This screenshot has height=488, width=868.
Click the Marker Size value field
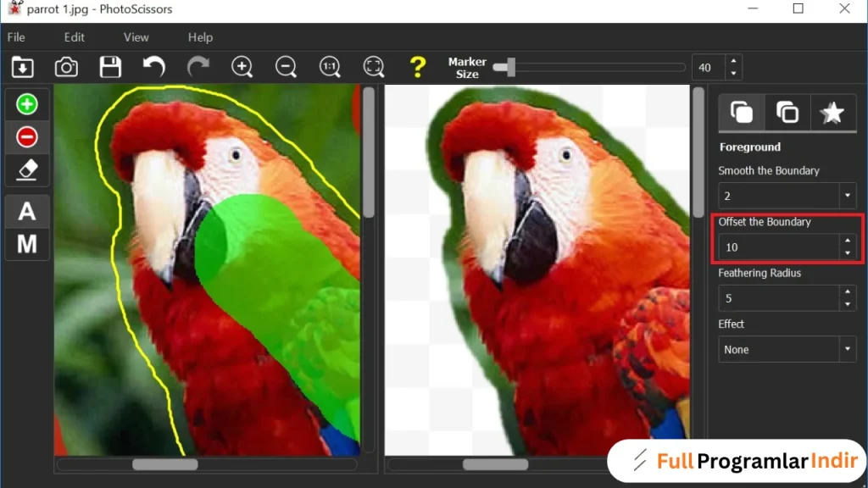[709, 68]
